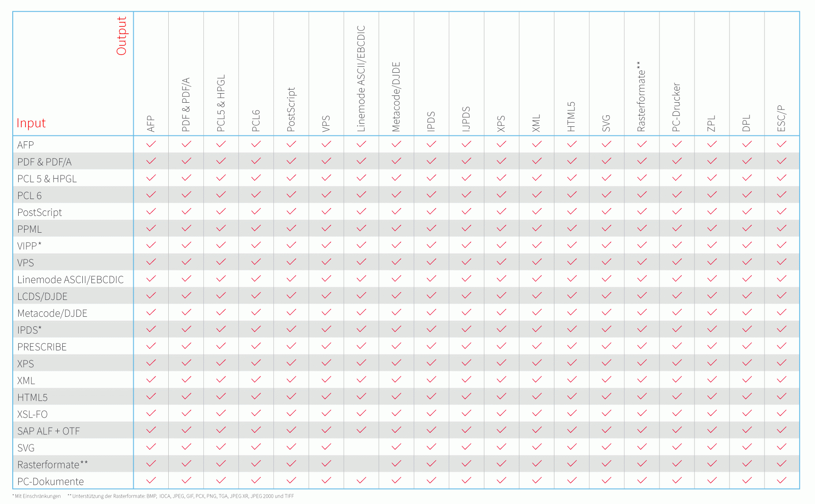This screenshot has height=504, width=815.
Task: Click the PPML input row label
Action: click(x=30, y=229)
